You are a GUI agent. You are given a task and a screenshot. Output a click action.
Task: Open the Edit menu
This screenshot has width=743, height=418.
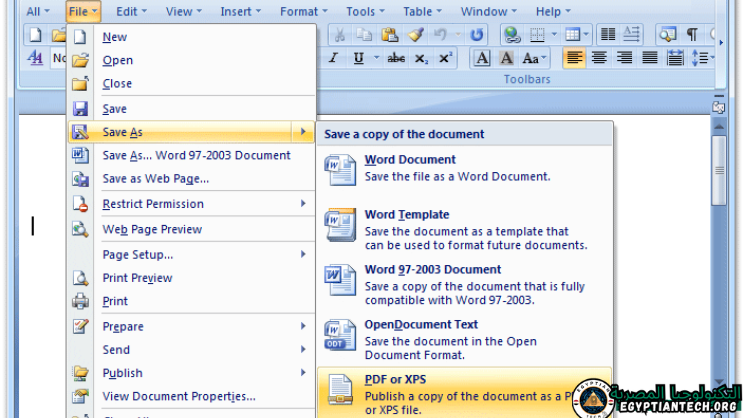point(132,11)
